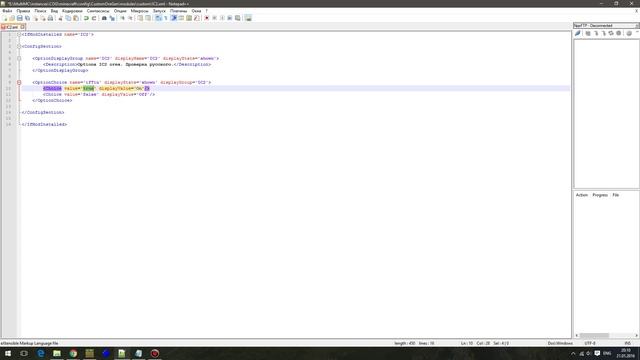640x360 pixels.
Task: Toggle Show All Characters toolbar button
Action: coord(166,18)
